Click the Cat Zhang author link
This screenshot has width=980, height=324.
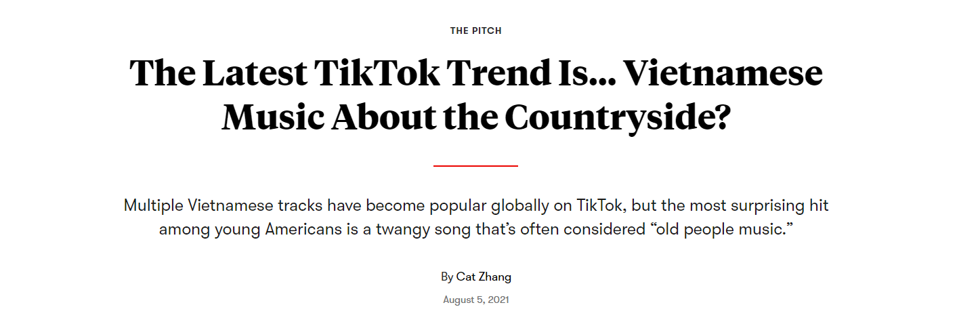(484, 277)
